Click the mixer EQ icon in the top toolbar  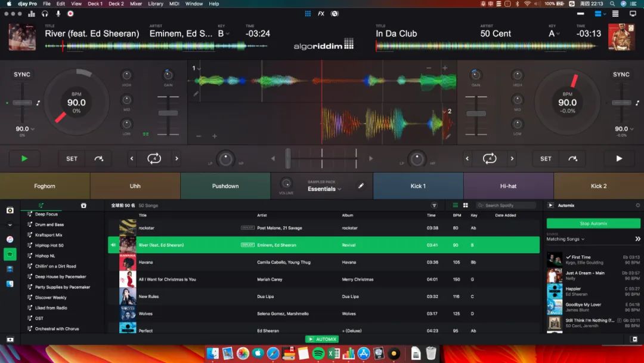click(x=31, y=14)
